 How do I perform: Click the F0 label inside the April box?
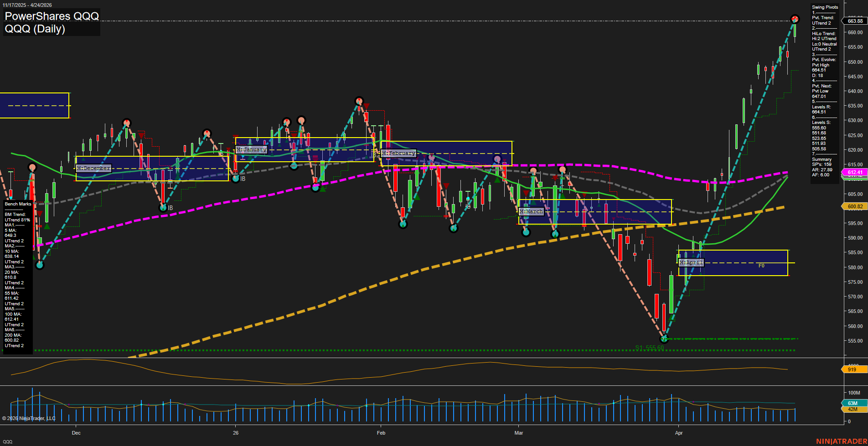(x=761, y=266)
